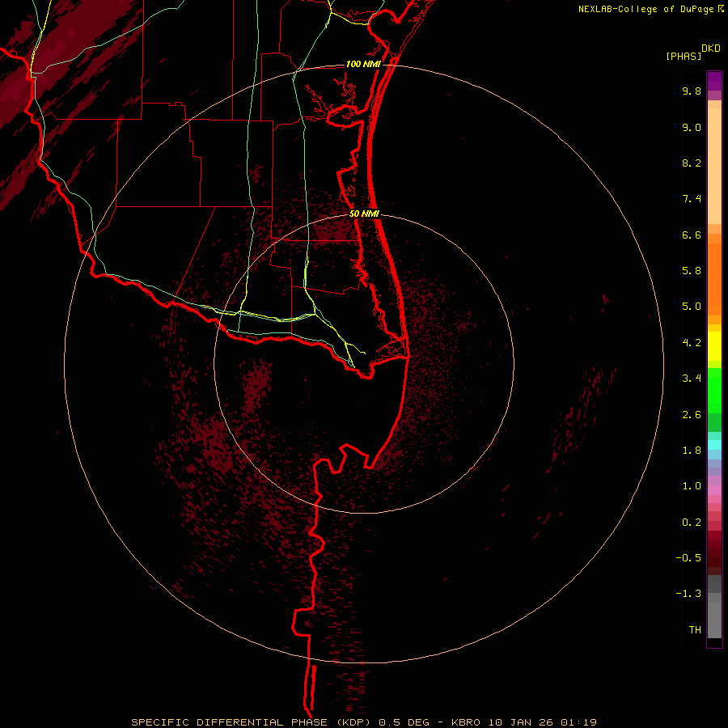The height and width of the screenshot is (728, 728).
Task: Click the 4.2 color scale value
Action: point(692,343)
